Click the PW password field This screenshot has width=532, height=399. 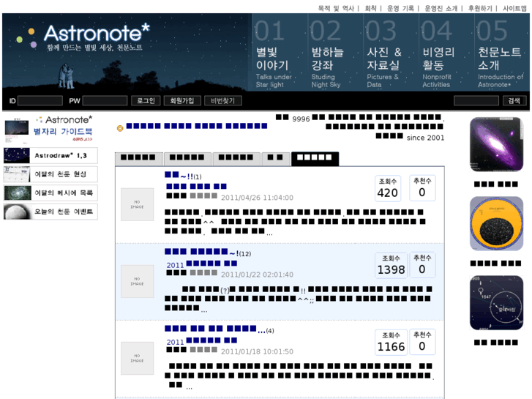pos(105,100)
